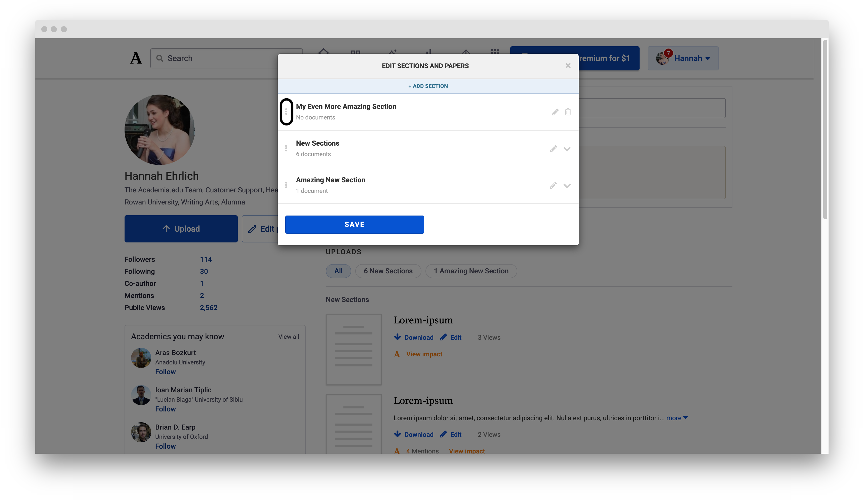Edit the paper with 3 Views
Viewport: 864px width, 504px height.
(451, 338)
